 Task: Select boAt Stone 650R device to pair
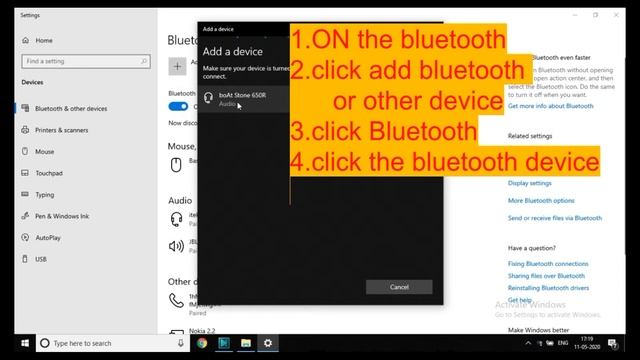244,99
